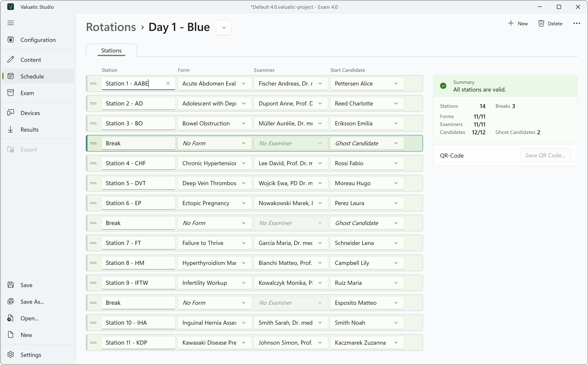Click the Save sidebar item

pyautogui.click(x=38, y=285)
